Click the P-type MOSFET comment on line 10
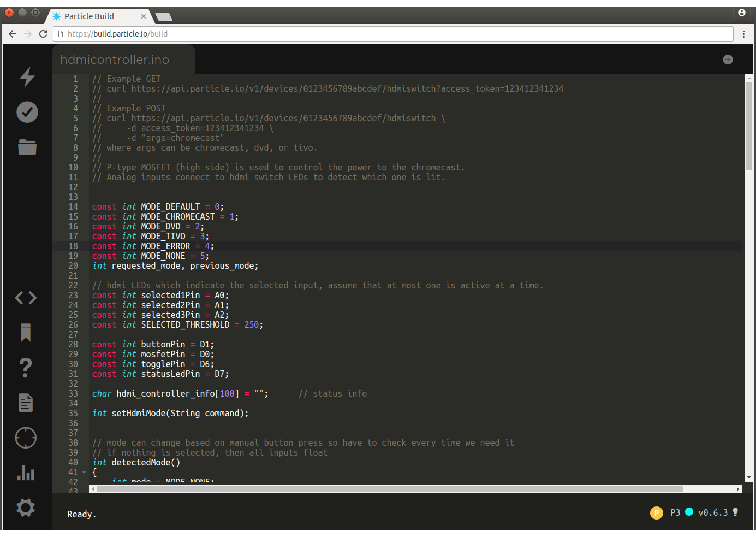Image resolution: width=756 pixels, height=537 pixels. [278, 167]
